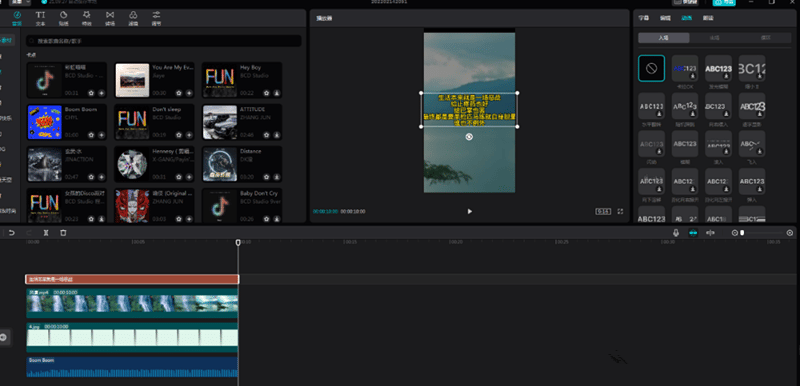This screenshot has height=386, width=800.
Task: Select the In (入场) animation sub-tab
Action: point(664,38)
